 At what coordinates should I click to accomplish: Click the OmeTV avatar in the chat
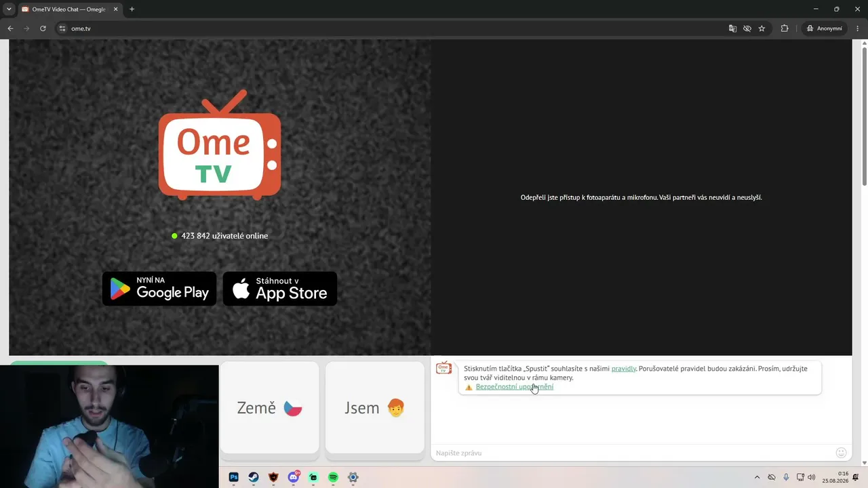444,368
